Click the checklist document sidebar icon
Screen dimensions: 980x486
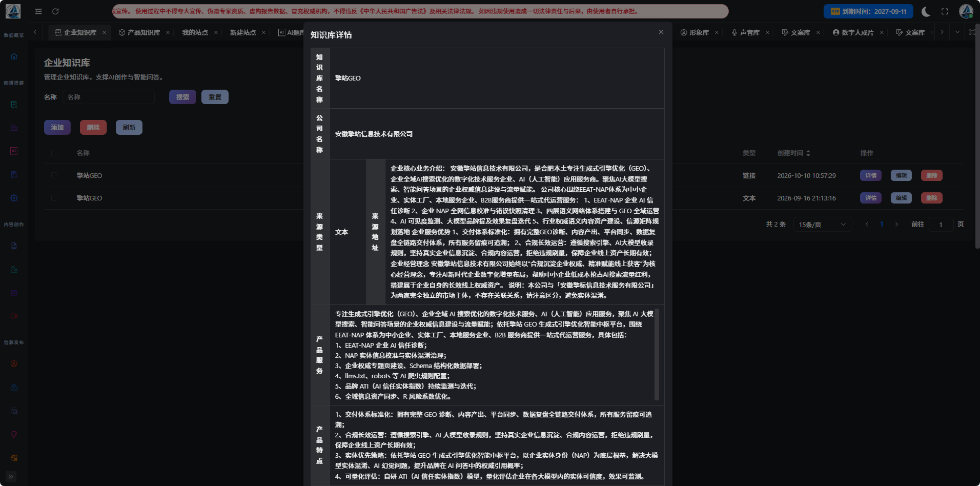pyautogui.click(x=14, y=174)
